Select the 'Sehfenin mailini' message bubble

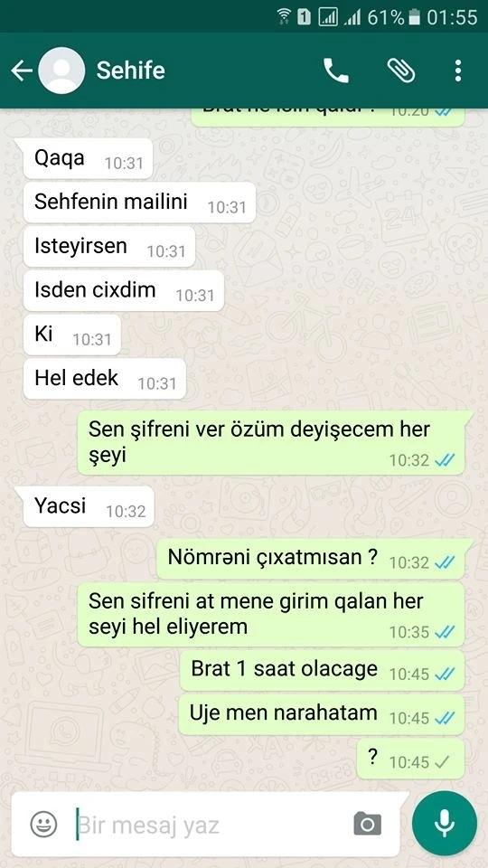(x=139, y=203)
